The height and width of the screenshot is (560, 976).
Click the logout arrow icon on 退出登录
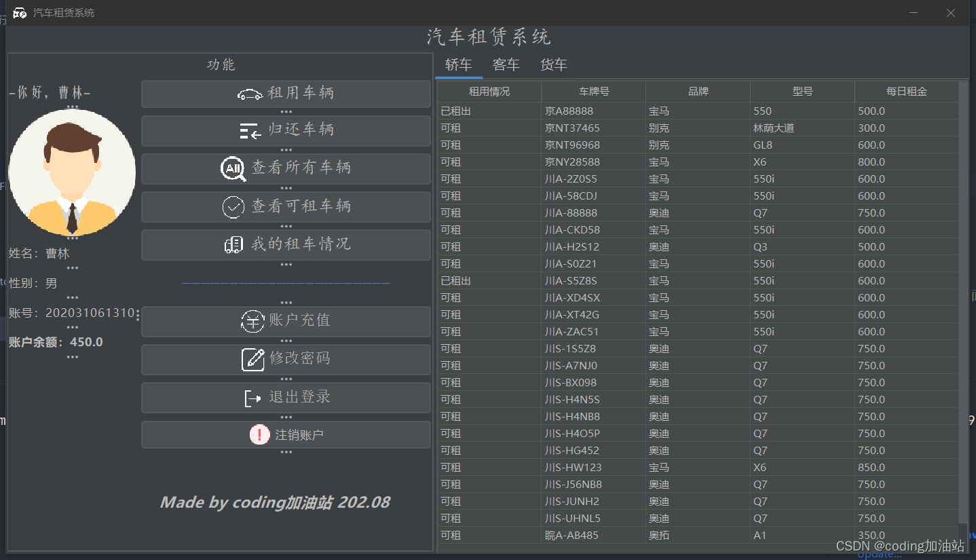click(x=252, y=398)
